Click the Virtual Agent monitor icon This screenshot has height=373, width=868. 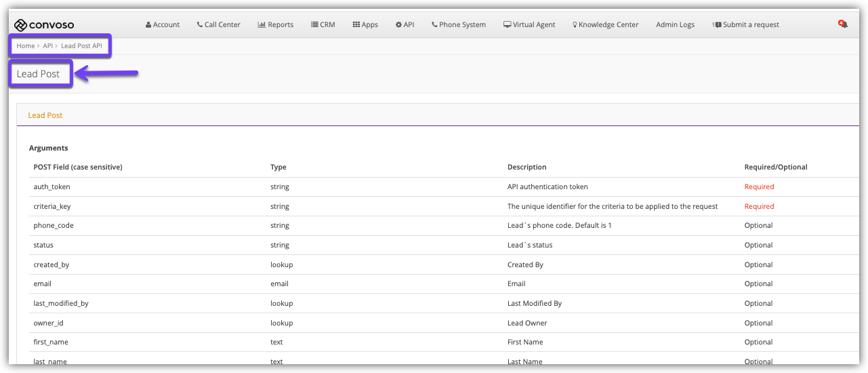(507, 25)
